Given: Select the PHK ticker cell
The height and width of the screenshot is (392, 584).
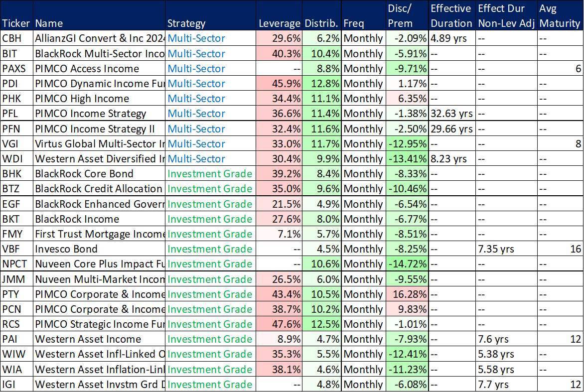Looking at the screenshot, I should [16, 98].
